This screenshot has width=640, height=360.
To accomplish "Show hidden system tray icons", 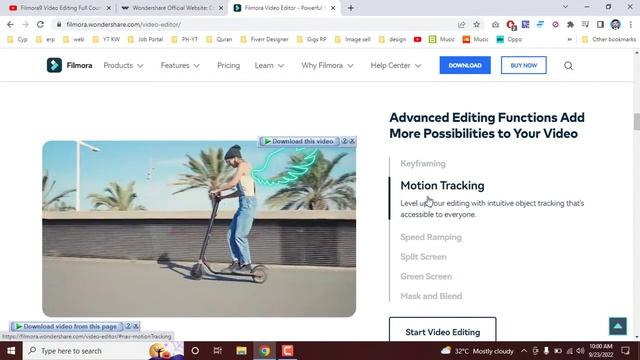I will tap(524, 351).
